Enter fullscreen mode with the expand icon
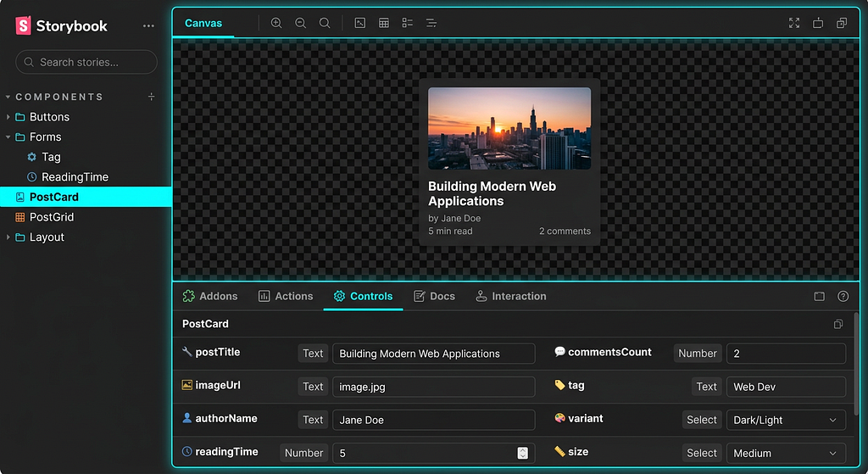 click(794, 23)
